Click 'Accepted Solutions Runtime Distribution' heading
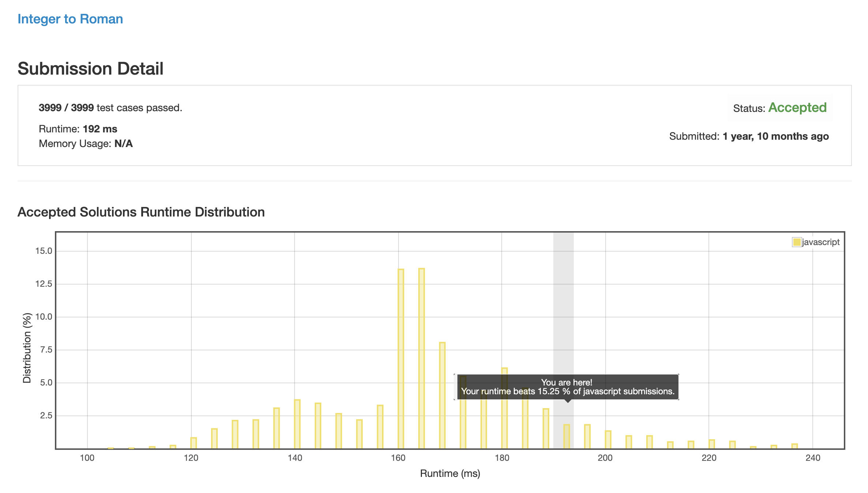This screenshot has height=493, width=868. point(141,212)
